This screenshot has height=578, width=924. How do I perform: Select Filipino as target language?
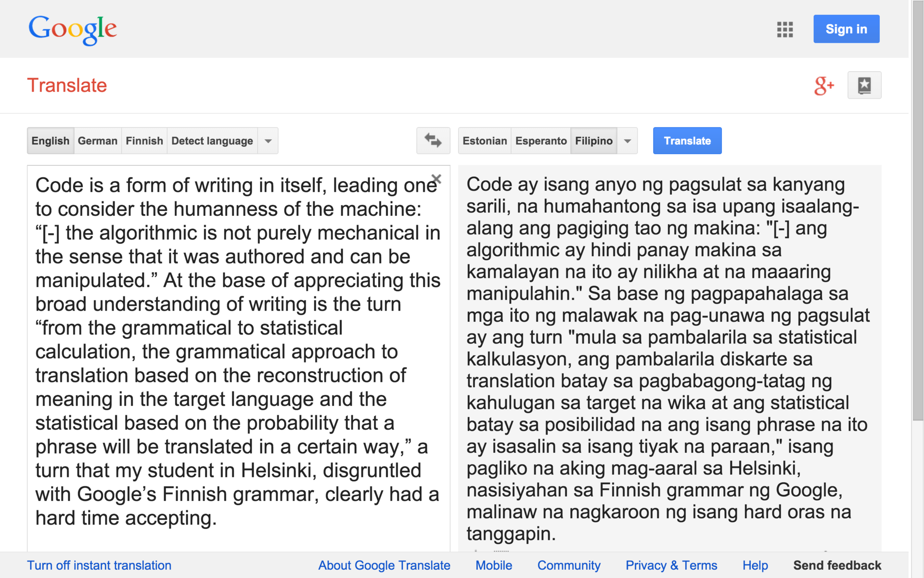[x=593, y=141]
